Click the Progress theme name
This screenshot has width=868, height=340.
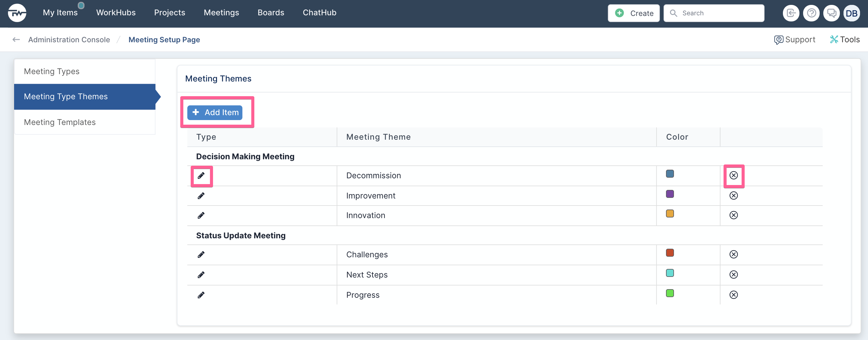pyautogui.click(x=363, y=295)
